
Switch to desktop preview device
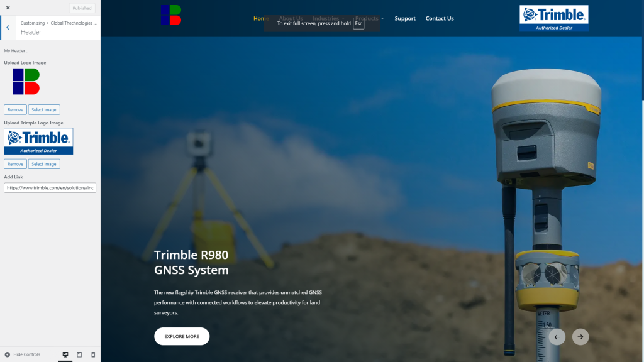tap(65, 354)
